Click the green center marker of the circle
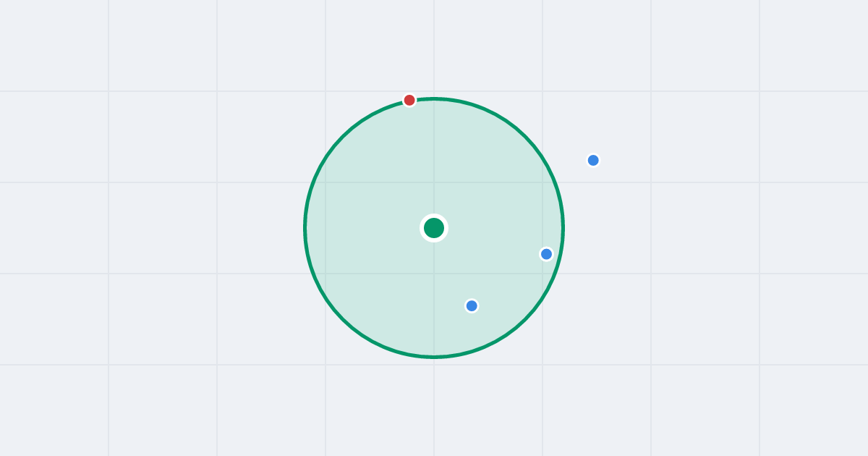 coord(434,228)
